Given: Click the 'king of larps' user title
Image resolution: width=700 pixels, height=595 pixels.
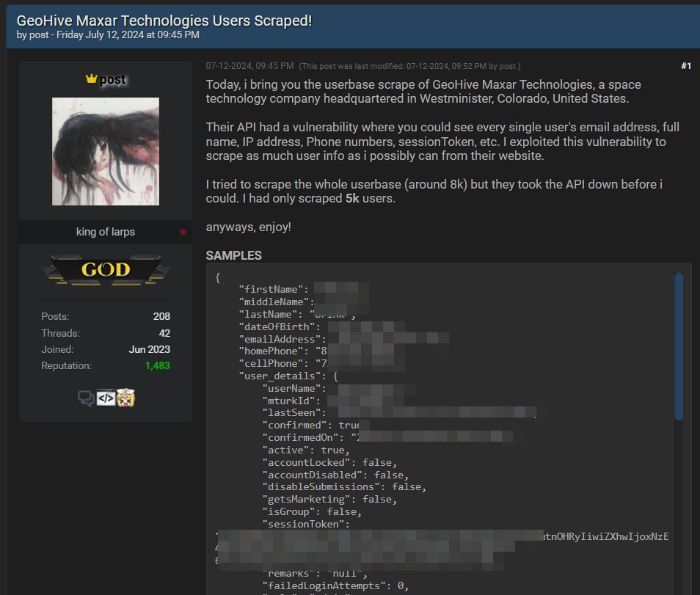Looking at the screenshot, I should tap(106, 232).
